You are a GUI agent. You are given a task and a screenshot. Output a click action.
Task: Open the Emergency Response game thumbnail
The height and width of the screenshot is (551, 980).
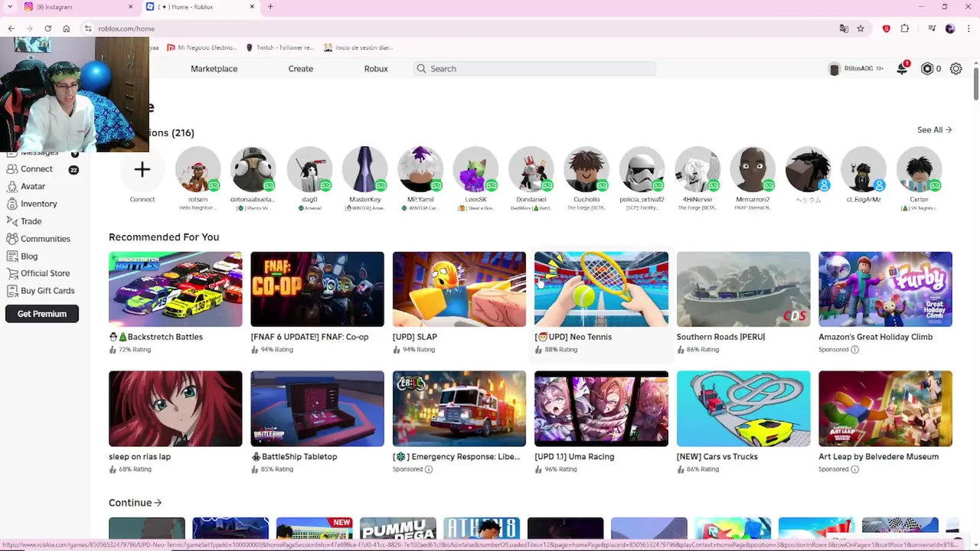(x=459, y=409)
